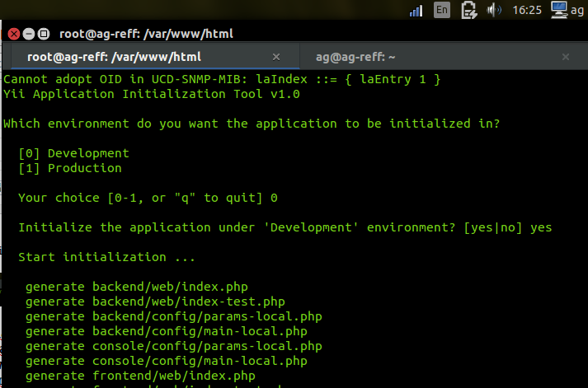Click 'Yii Application Initialization Tool v1.0' text
This screenshot has height=388, width=588.
[152, 94]
